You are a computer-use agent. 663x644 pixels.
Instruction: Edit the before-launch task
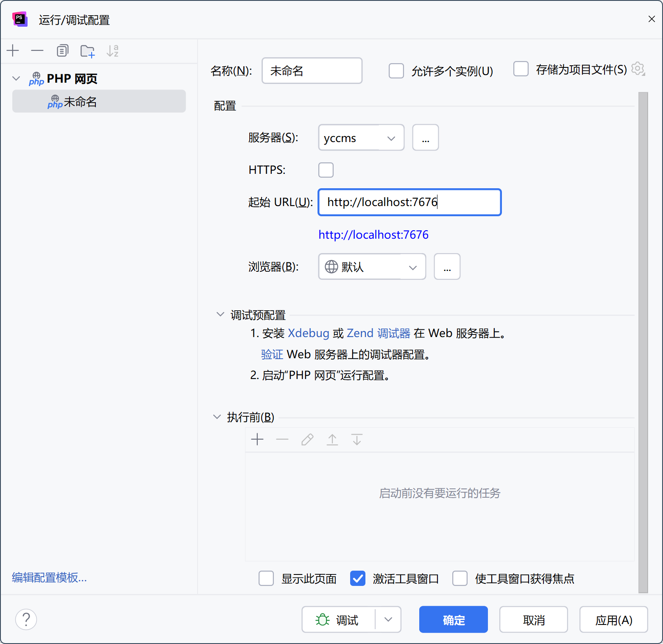coord(307,440)
